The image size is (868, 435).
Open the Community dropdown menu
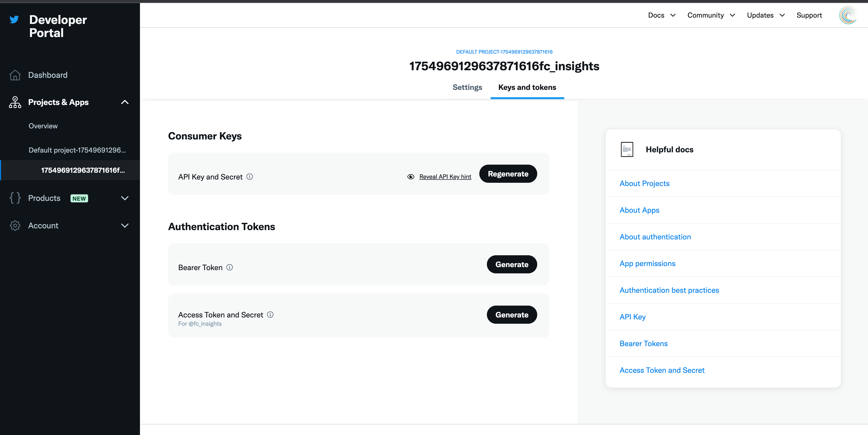pyautogui.click(x=711, y=15)
